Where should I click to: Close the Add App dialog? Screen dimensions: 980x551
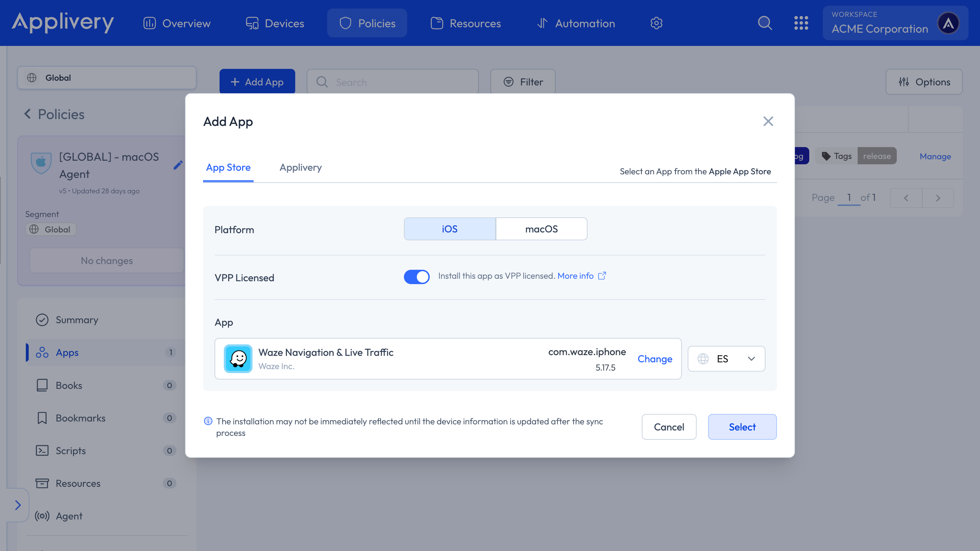point(768,121)
